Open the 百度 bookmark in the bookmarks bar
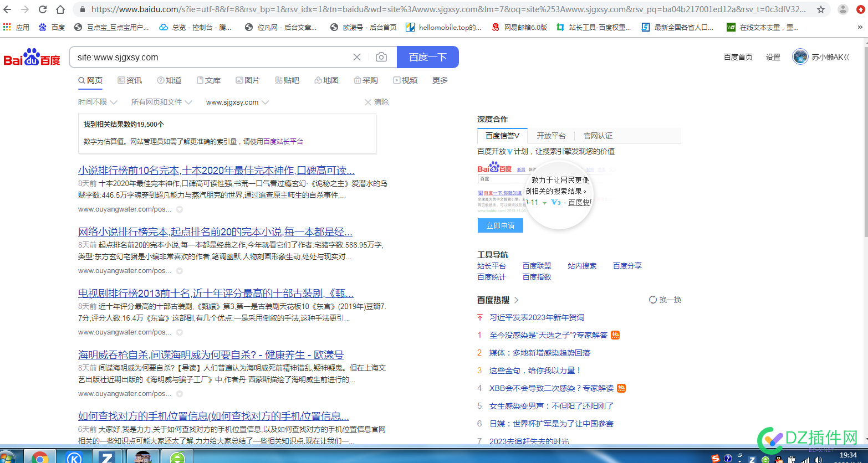The height and width of the screenshot is (463, 868). 52,27
